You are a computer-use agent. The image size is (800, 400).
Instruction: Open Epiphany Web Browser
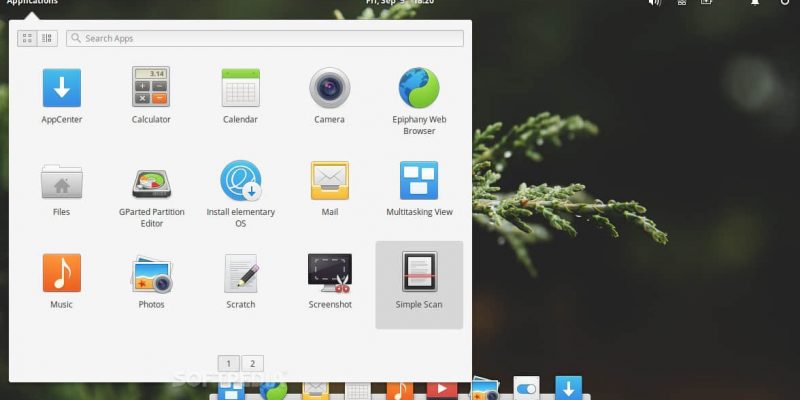tap(419, 88)
